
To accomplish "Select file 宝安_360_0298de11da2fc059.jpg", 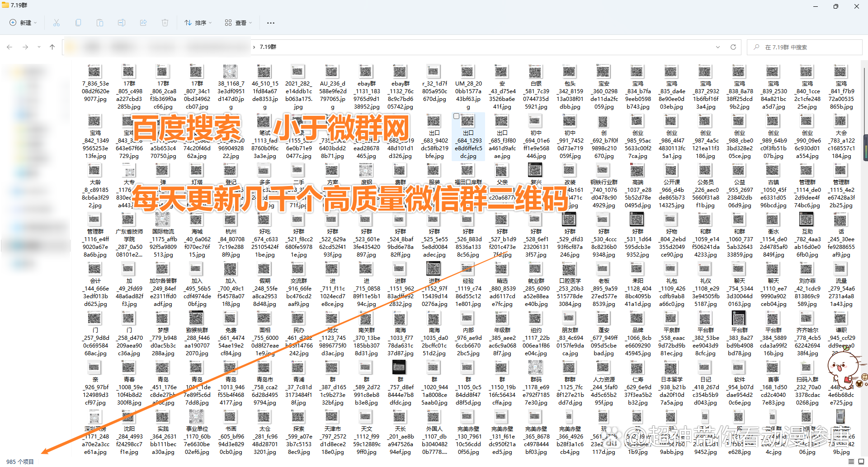I will [x=604, y=87].
